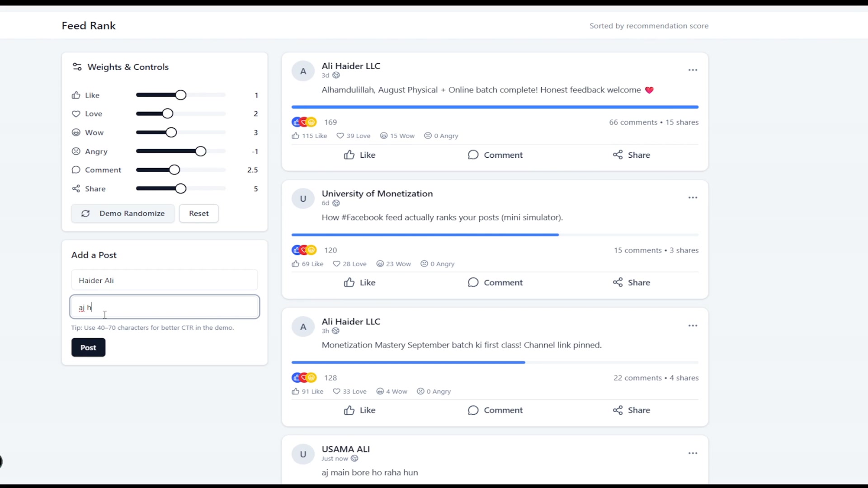
Task: Click the sliders icon in the Weights & Controls header
Action: pyautogui.click(x=77, y=67)
